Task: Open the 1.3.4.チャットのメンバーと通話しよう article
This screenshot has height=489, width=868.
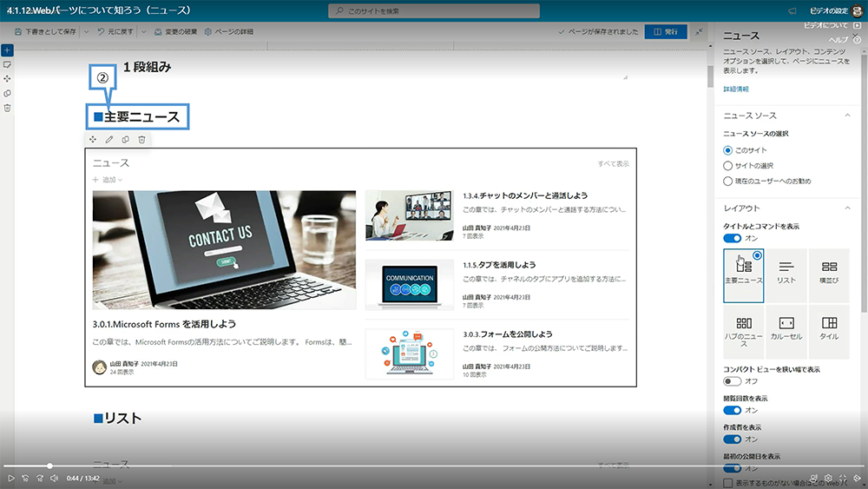Action: (525, 195)
